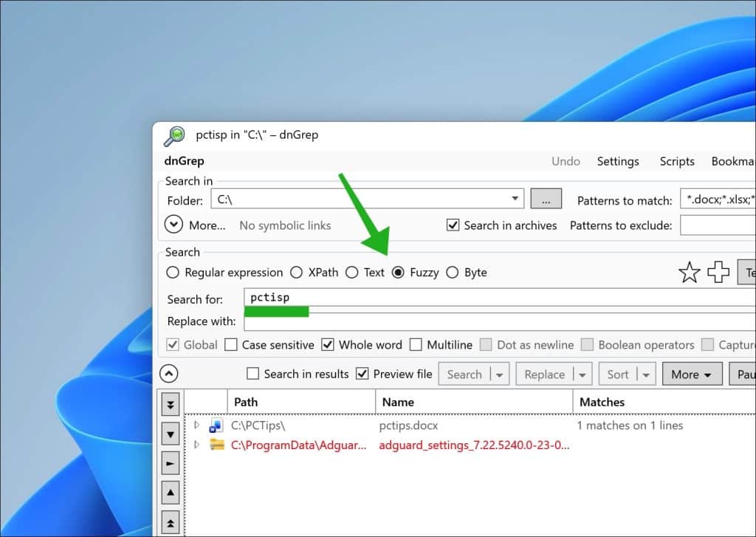Expand the C:\PCTips\ result row
The image size is (756, 537).
click(x=196, y=425)
